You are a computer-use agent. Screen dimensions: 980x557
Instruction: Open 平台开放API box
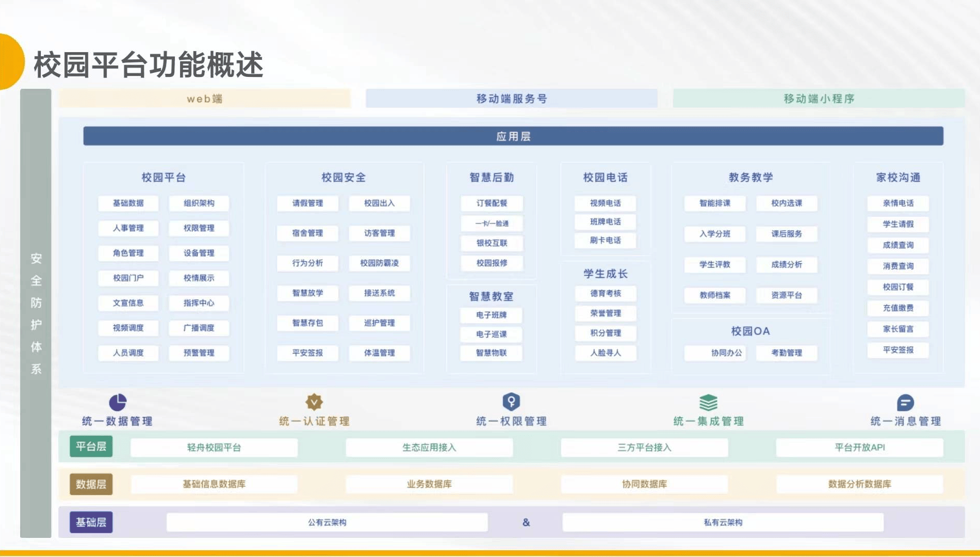[860, 448]
